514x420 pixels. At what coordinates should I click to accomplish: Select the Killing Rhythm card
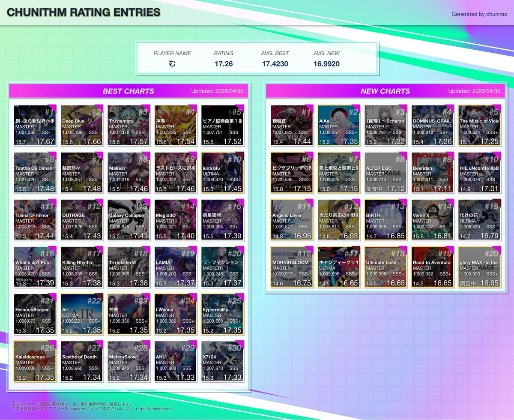coord(82,267)
